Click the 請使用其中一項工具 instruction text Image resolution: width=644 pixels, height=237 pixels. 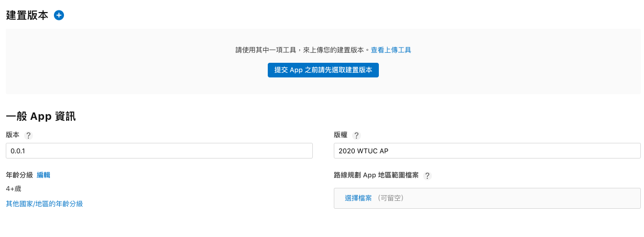302,50
